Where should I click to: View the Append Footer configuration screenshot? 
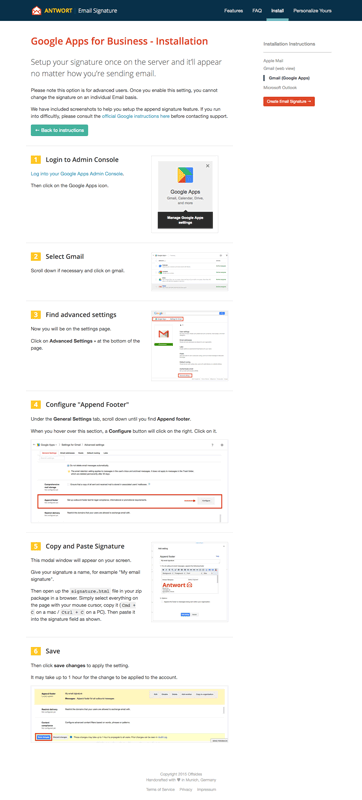tap(130, 481)
